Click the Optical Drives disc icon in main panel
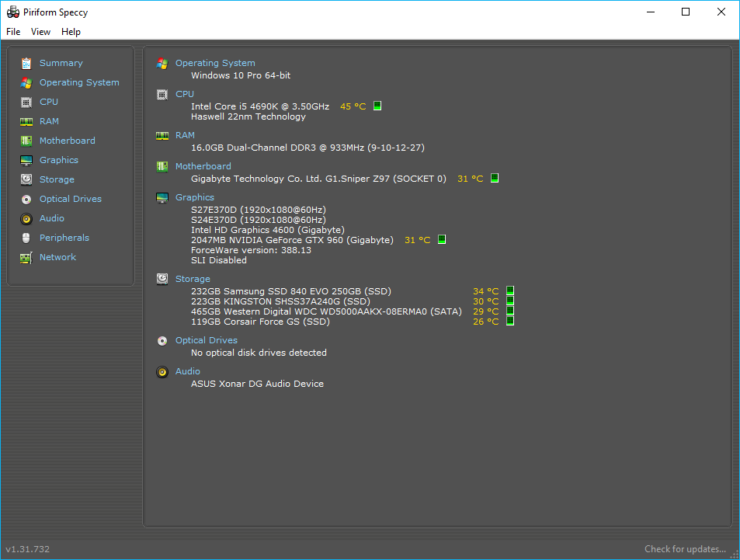Screen dimensions: 740x560 click(x=162, y=341)
